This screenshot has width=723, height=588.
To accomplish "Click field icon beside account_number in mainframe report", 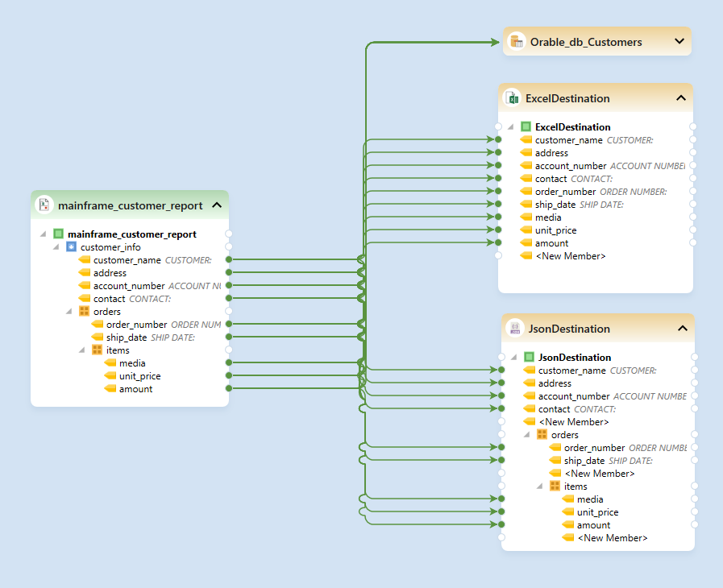I will point(85,285).
